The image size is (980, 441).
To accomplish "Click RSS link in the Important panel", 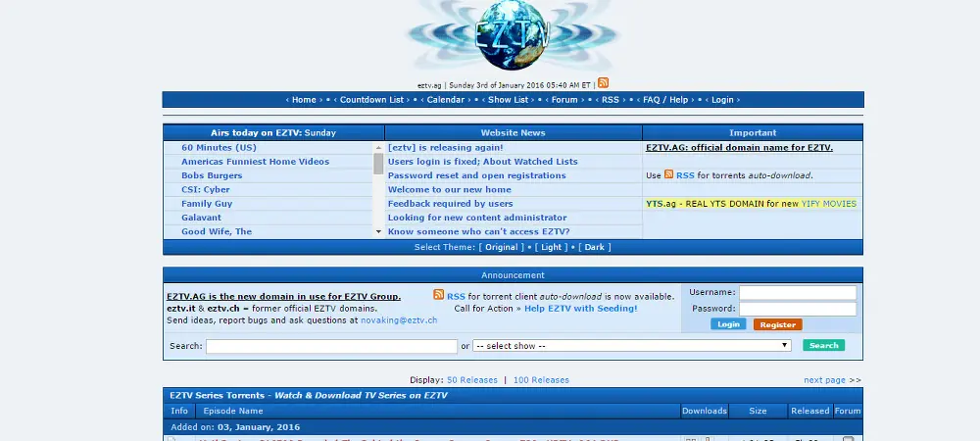I will point(685,175).
